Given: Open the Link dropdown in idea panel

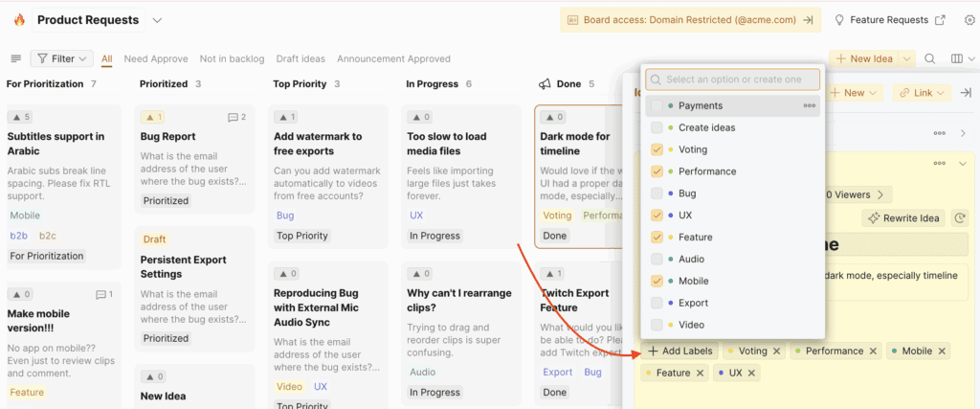Looking at the screenshot, I should point(923,93).
